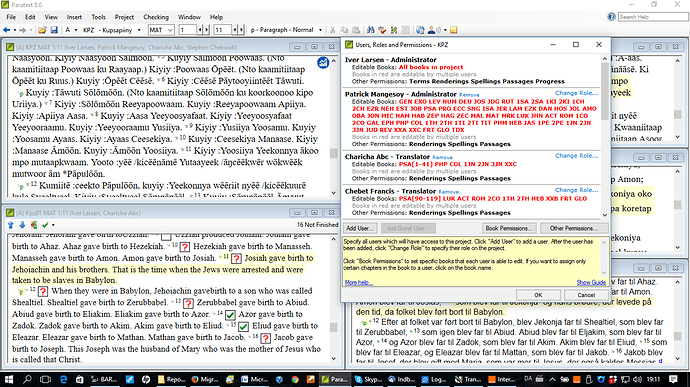Toggle verse 11 status box before Josiah
This screenshot has height=387, width=690.
[x=236, y=258]
